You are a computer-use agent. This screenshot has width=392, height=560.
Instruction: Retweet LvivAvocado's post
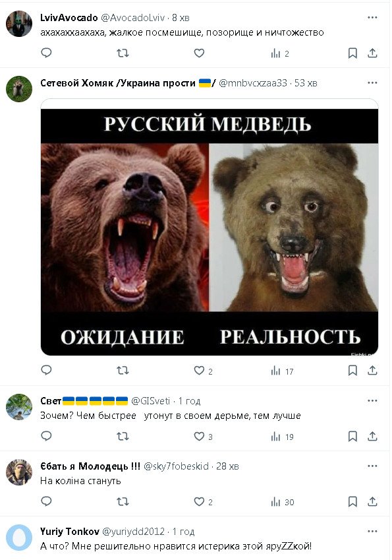pyautogui.click(x=123, y=53)
